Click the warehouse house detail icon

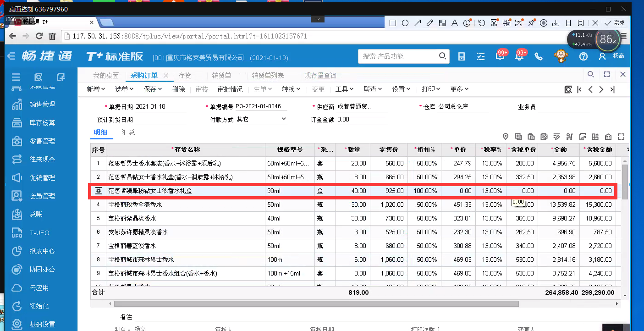(x=608, y=136)
